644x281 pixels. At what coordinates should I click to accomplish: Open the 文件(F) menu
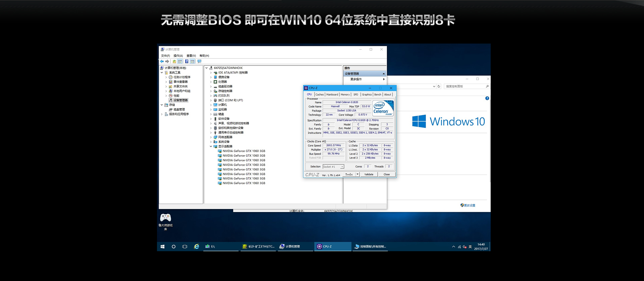pyautogui.click(x=165, y=56)
